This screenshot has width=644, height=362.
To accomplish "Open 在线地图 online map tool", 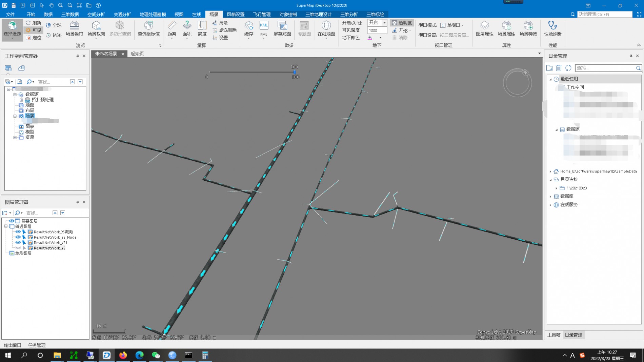I will 326,28.
